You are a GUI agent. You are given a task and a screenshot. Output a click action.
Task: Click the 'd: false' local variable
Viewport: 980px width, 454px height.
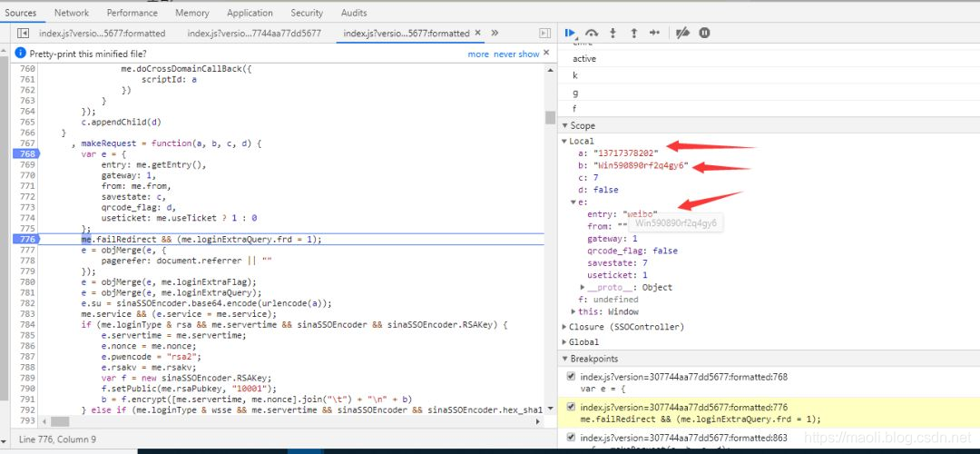click(598, 190)
